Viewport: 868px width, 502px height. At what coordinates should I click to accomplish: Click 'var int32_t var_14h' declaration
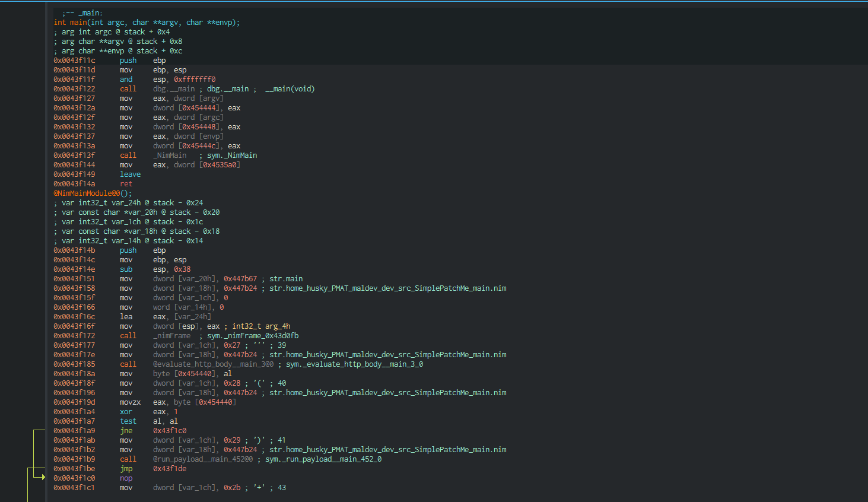click(x=128, y=241)
